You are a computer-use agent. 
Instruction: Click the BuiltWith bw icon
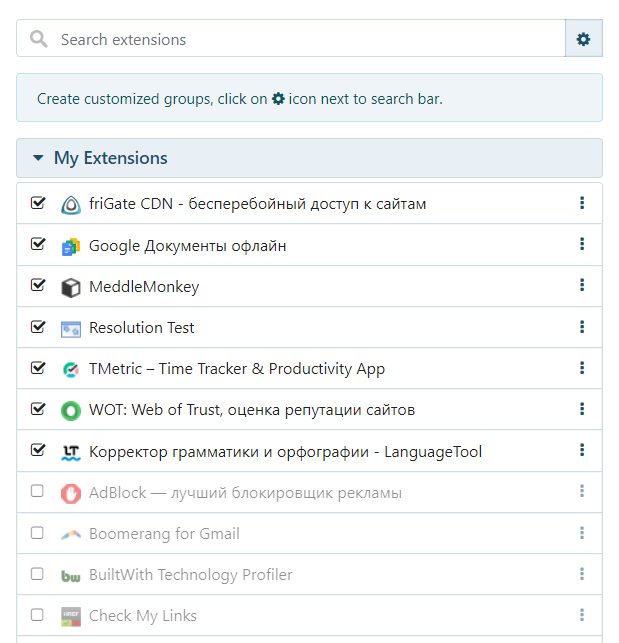[71, 576]
